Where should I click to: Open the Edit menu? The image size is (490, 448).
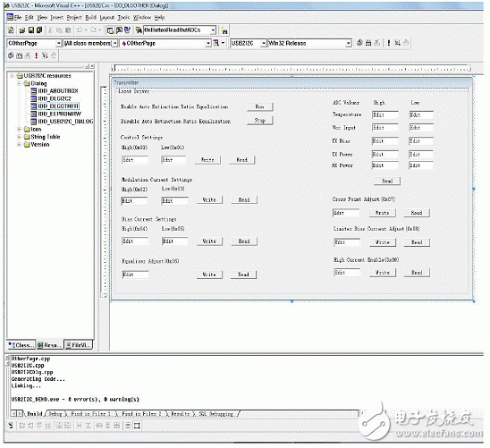(30, 17)
